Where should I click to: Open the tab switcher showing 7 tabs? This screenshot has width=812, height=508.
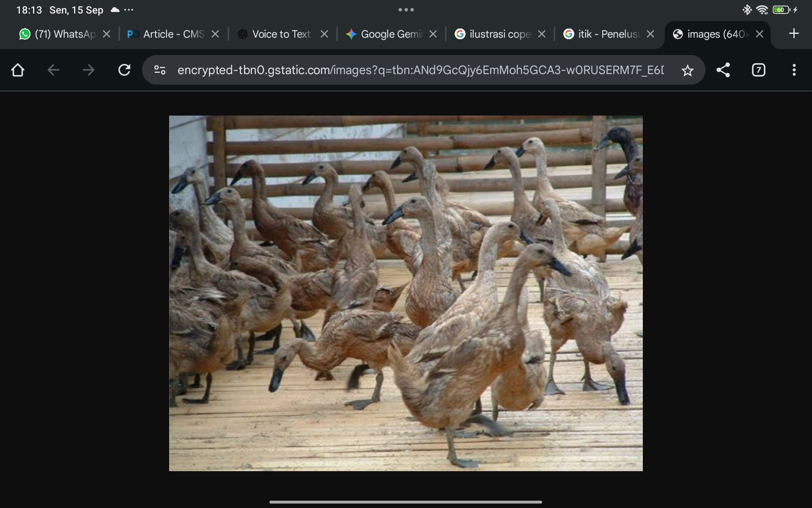pyautogui.click(x=759, y=70)
